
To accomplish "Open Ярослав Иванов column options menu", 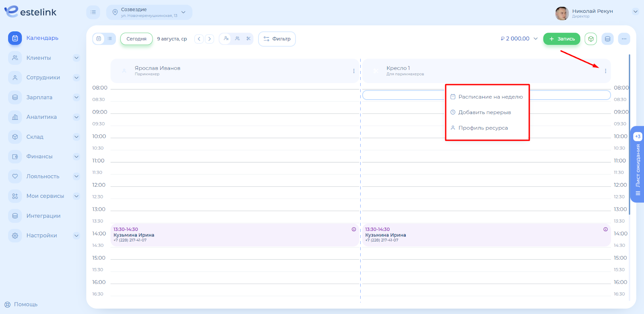I will coord(354,71).
